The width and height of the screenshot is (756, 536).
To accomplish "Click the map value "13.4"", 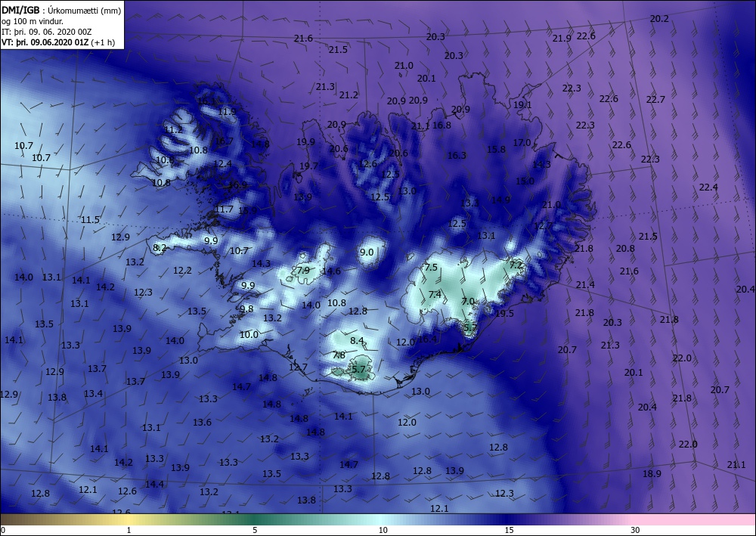I will click(x=94, y=394).
